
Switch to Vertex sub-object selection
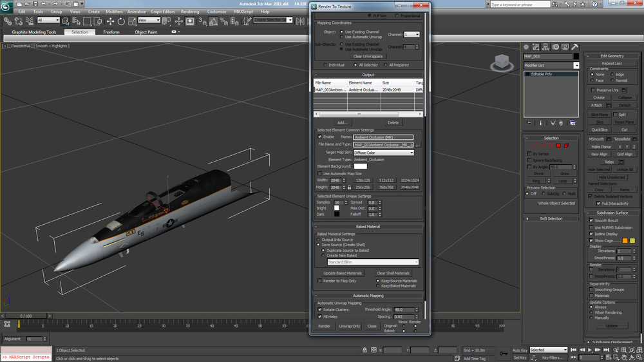534,146
